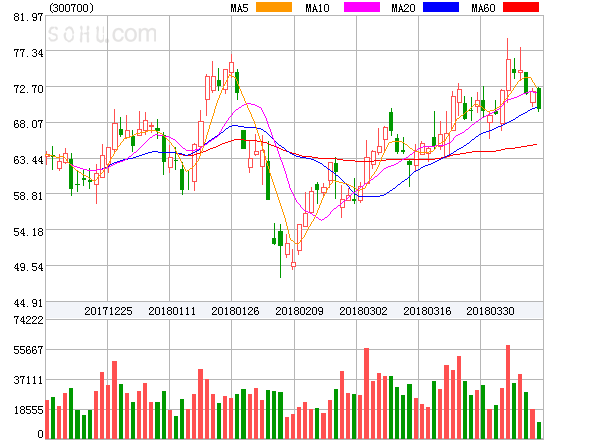Screen dimensions: 600x440
Task: Click the 44.91 price axis label
Action: point(28,303)
